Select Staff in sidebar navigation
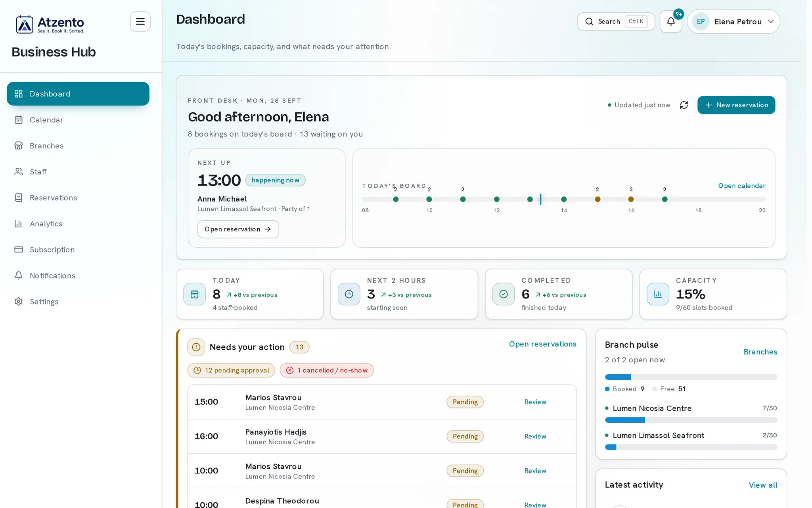The width and height of the screenshot is (812, 508). (78, 172)
